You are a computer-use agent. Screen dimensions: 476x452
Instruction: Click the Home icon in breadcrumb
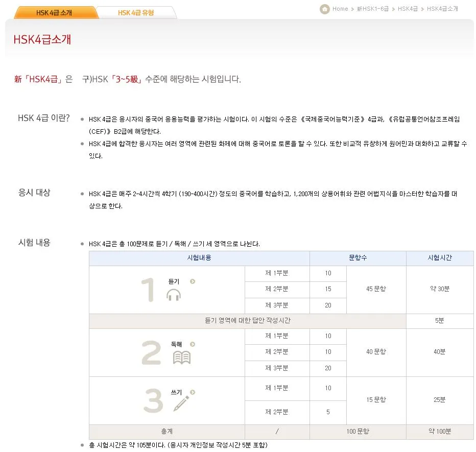324,9
